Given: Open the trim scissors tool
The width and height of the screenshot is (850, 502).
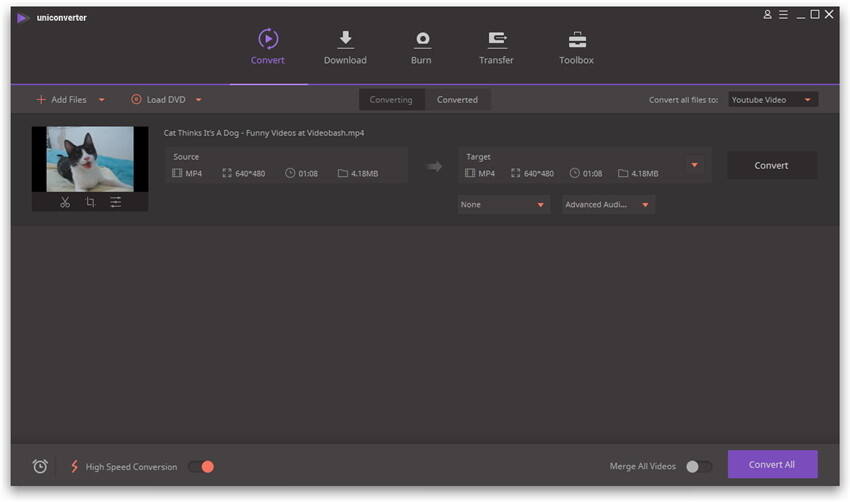Looking at the screenshot, I should (x=65, y=202).
